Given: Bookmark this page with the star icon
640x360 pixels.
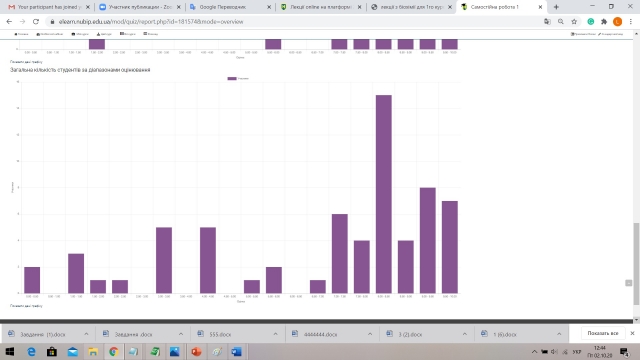Looking at the screenshot, I should [574, 22].
